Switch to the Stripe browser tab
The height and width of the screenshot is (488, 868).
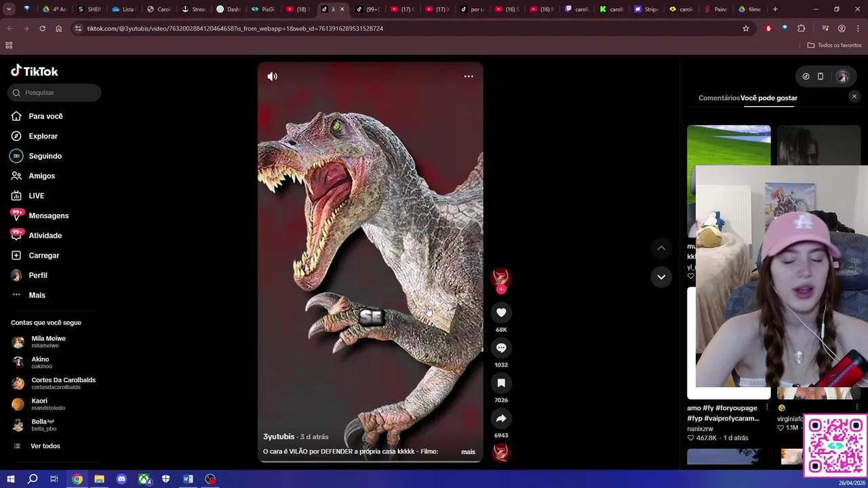647,9
